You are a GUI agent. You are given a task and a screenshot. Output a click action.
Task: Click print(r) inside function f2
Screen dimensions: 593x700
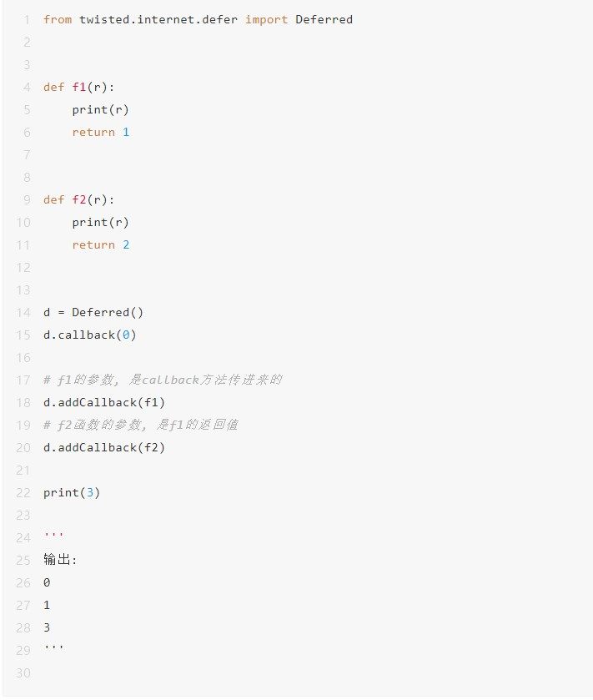pyautogui.click(x=100, y=222)
